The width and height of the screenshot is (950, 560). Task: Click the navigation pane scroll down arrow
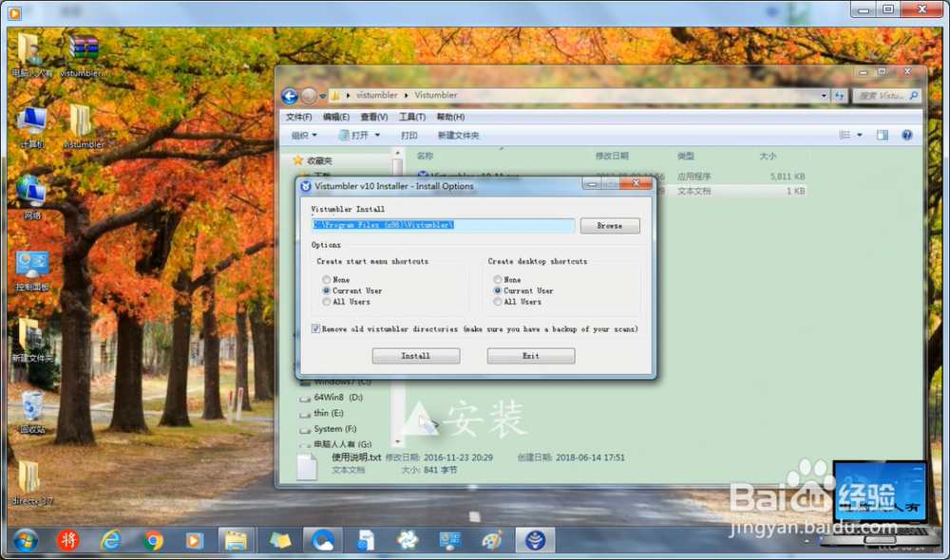coord(397,442)
